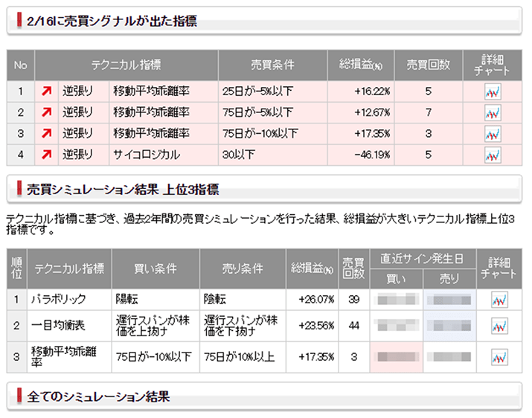Open detail chart icon for パラボリック ranking
Screen dimensions: 532x418
point(499,299)
